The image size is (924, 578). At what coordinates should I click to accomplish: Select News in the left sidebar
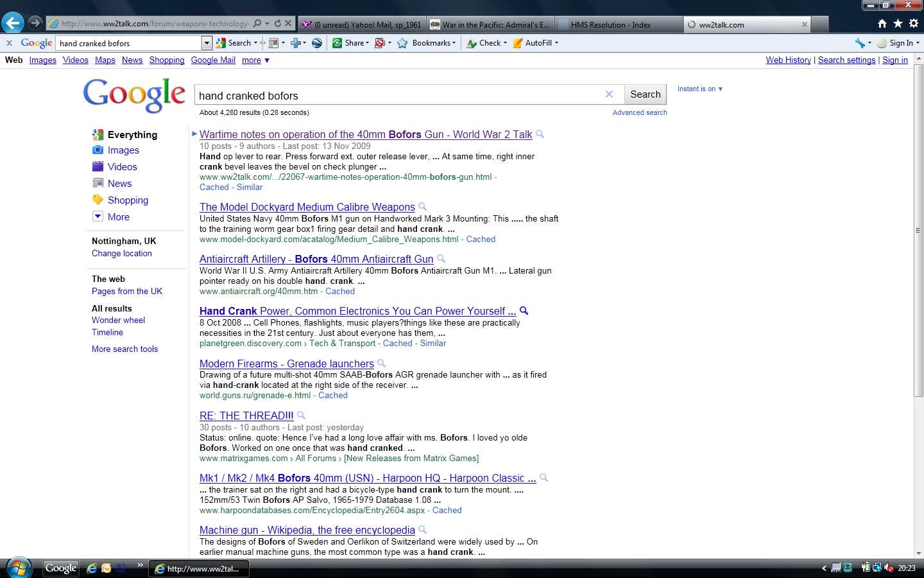tap(119, 184)
